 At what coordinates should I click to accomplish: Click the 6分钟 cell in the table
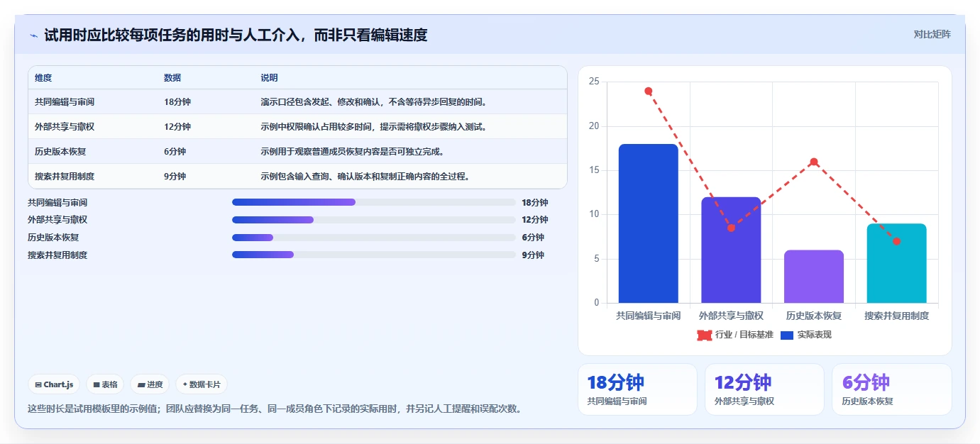pyautogui.click(x=175, y=152)
